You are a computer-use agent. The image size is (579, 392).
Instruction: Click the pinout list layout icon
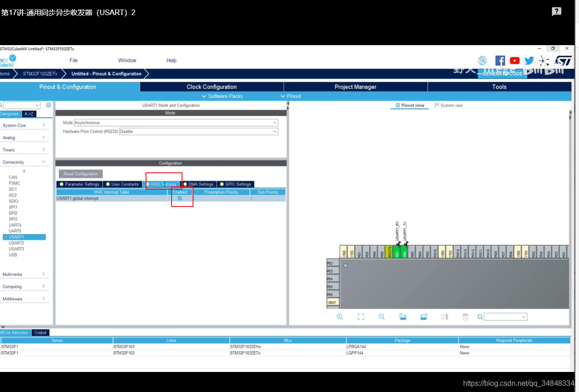coord(465,317)
